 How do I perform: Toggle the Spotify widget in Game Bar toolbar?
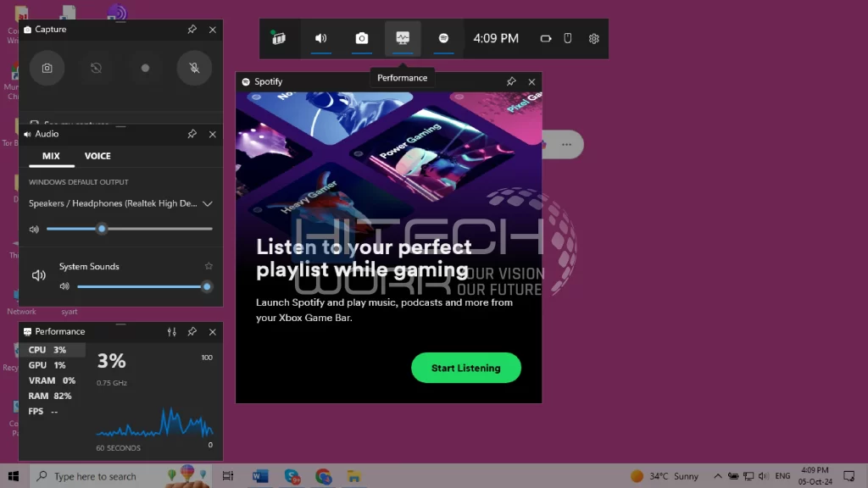click(x=443, y=38)
